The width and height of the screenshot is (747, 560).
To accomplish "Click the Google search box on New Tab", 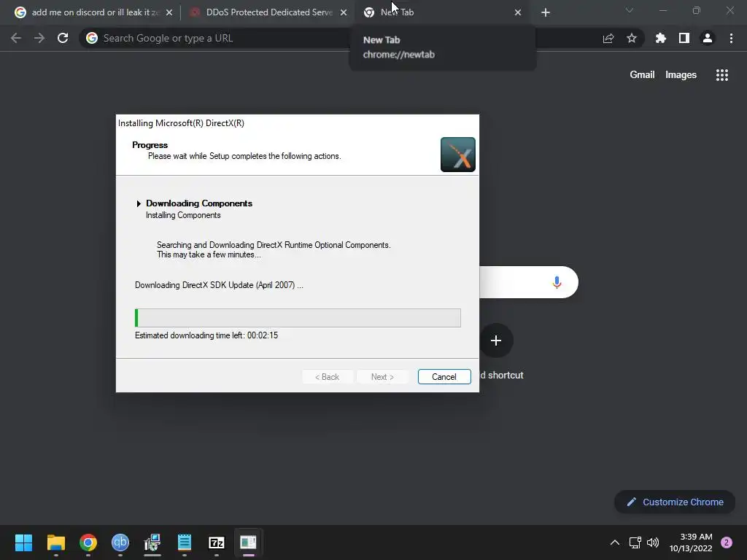I will (x=529, y=282).
